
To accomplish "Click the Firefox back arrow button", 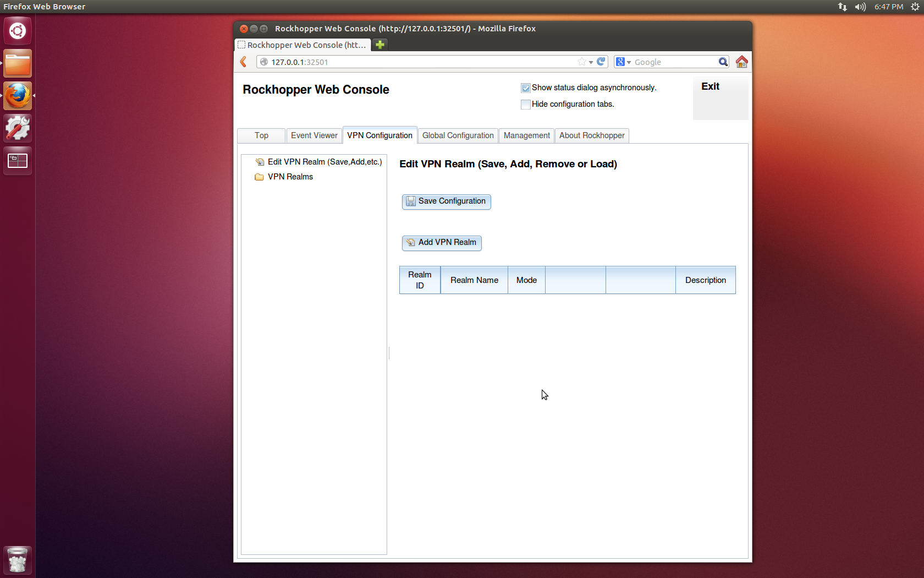I will pyautogui.click(x=244, y=62).
